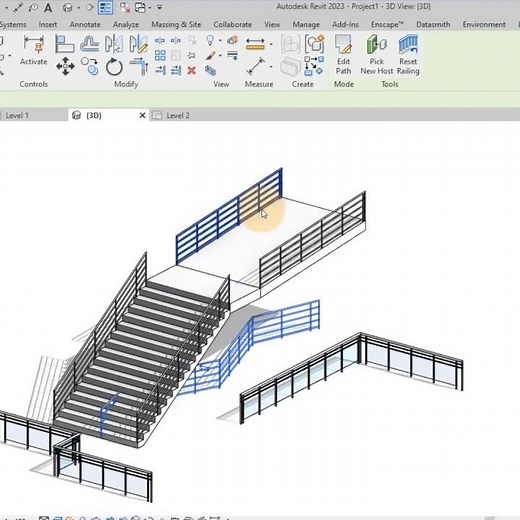Use Trim/Extend Multiple Elements tool
Screen dimensions: 520x520
176,70
